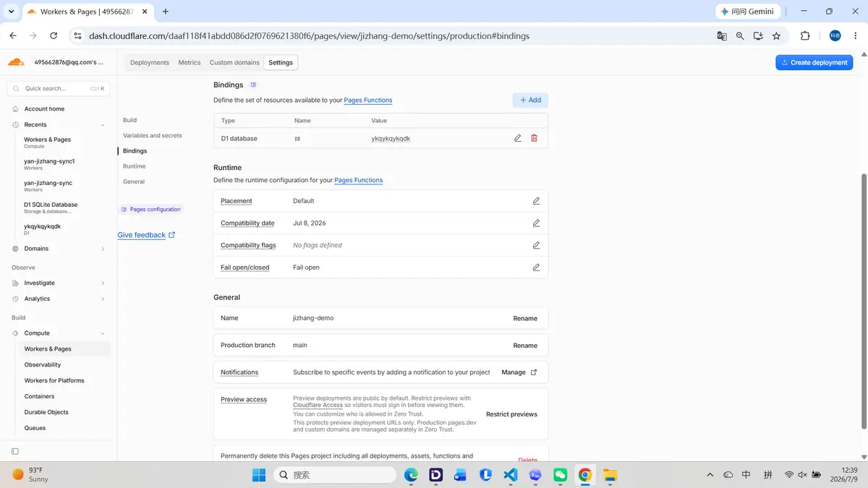Viewport: 868px width, 488px height.
Task: Open Account home in sidebar
Action: pyautogui.click(x=44, y=109)
